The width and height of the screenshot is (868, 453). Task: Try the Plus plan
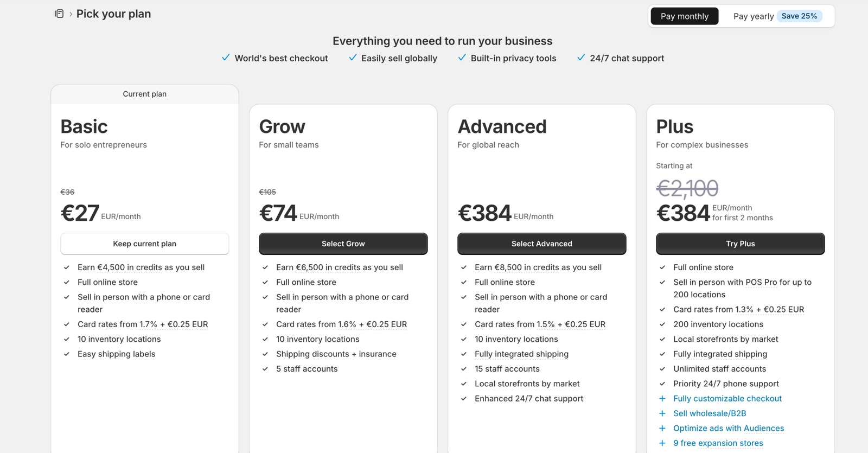[x=741, y=244]
